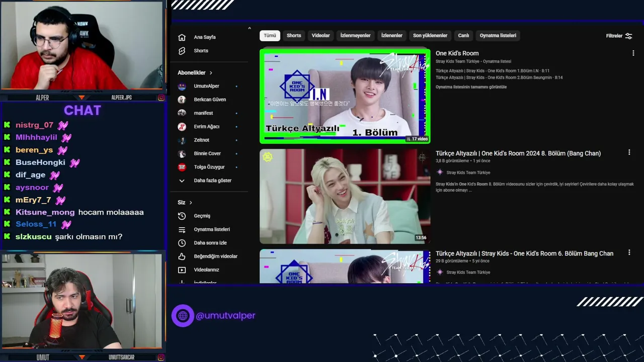
Task: Expand the Siz section chevron
Action: (x=191, y=203)
